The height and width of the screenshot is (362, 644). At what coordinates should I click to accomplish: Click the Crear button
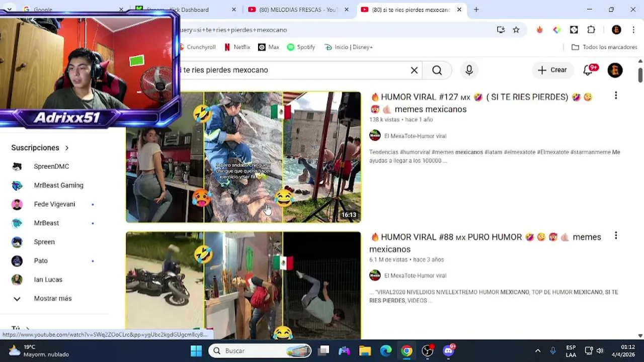(x=552, y=70)
